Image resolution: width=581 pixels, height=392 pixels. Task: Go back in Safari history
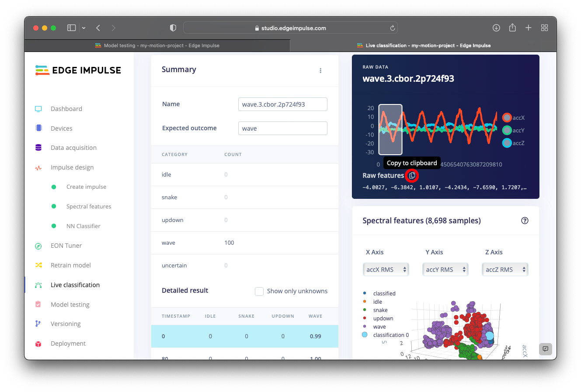point(98,28)
